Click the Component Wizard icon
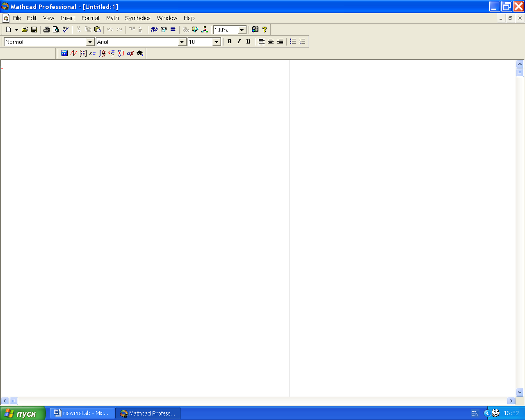Viewport: 525px width, 420px height. tap(195, 30)
